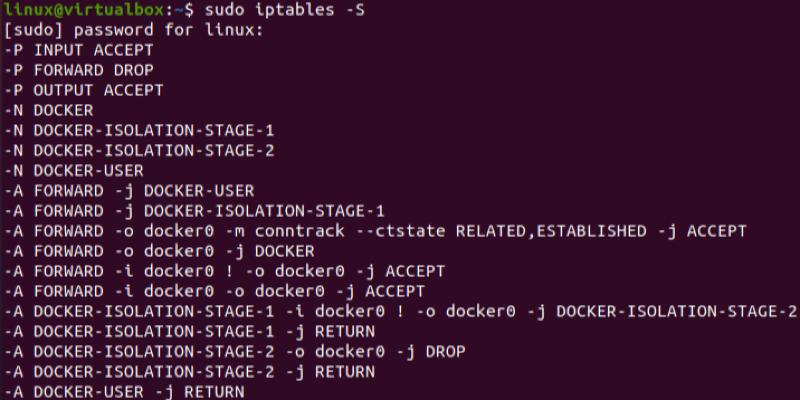Screen dimensions: 800x400
Task: Click the '-A FORWARD -j DOCKER-ISOLATION-STAGE-1' rule
Action: (194, 210)
